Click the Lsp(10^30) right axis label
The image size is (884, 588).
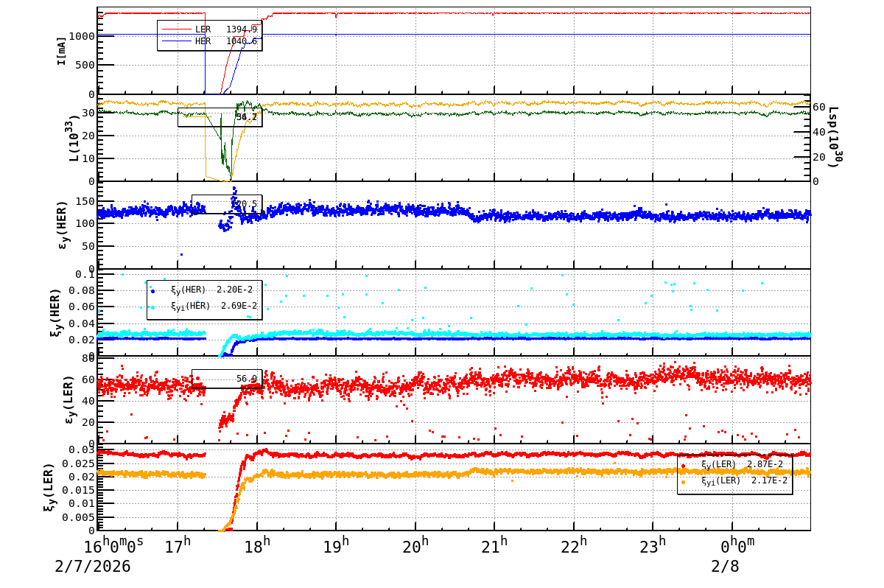[x=833, y=137]
